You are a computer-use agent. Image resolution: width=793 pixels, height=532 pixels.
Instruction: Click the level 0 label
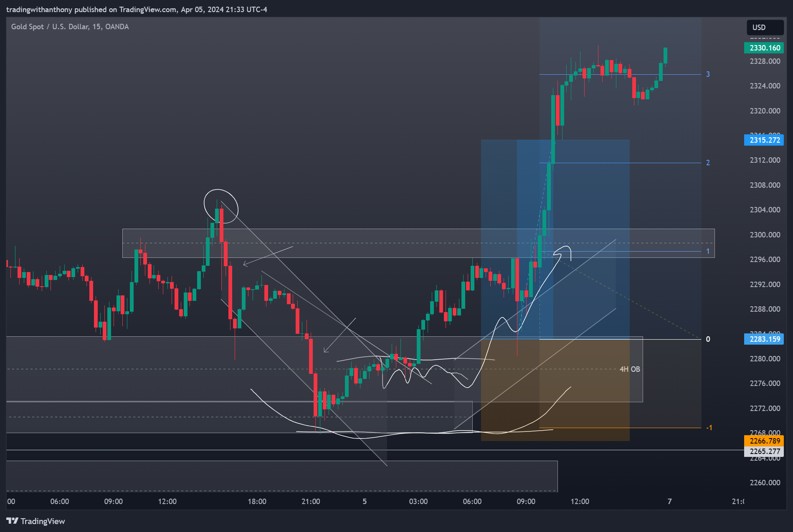pos(708,339)
